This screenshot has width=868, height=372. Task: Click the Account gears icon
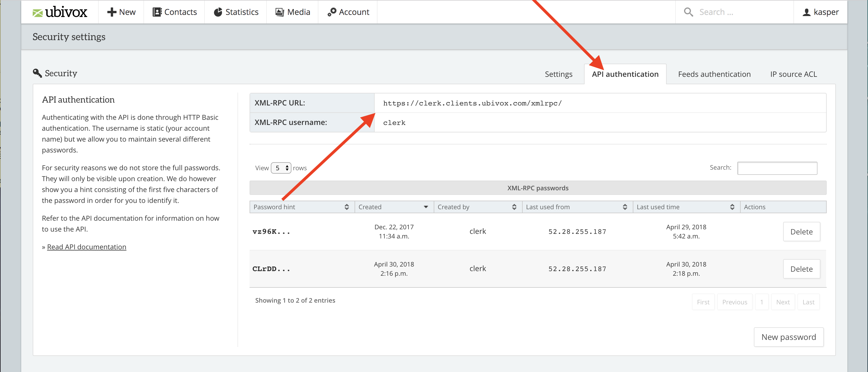tap(332, 12)
